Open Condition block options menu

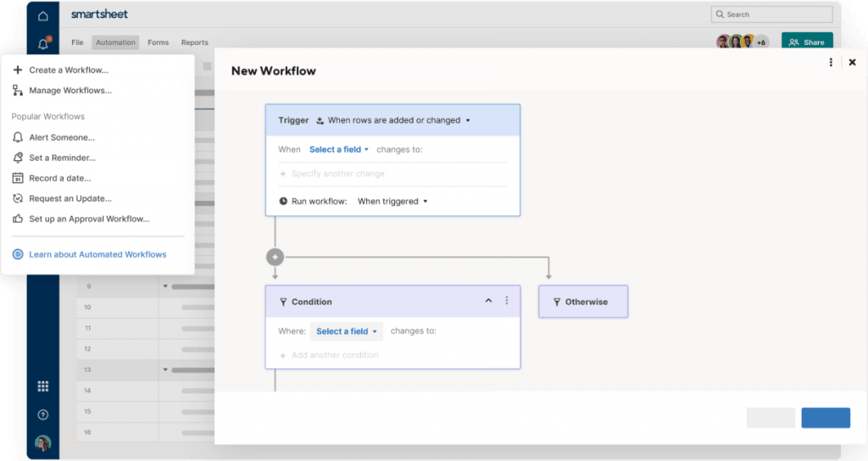click(507, 301)
